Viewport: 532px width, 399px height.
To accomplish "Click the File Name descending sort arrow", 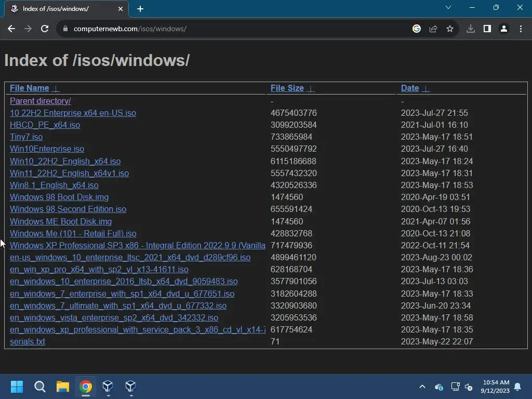I will coord(56,88).
